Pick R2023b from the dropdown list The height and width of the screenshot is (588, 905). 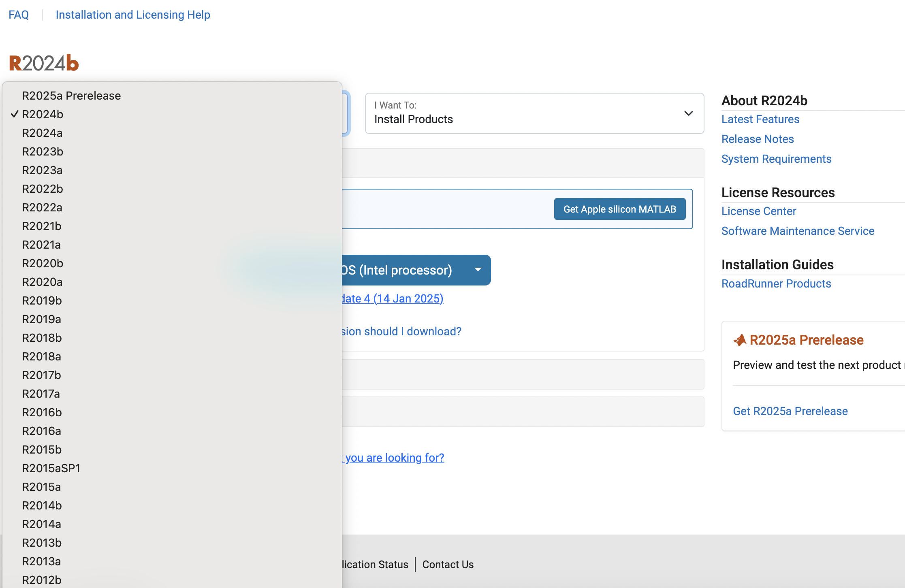(43, 151)
